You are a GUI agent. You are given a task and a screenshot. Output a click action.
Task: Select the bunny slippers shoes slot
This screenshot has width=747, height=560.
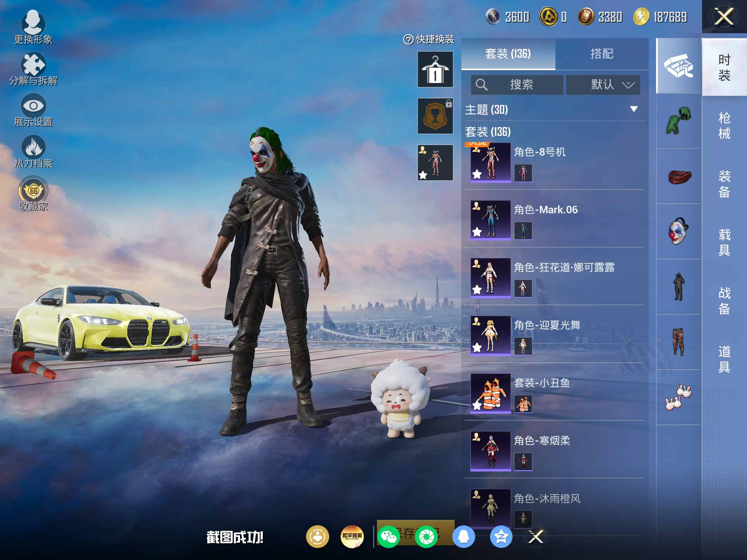click(678, 398)
